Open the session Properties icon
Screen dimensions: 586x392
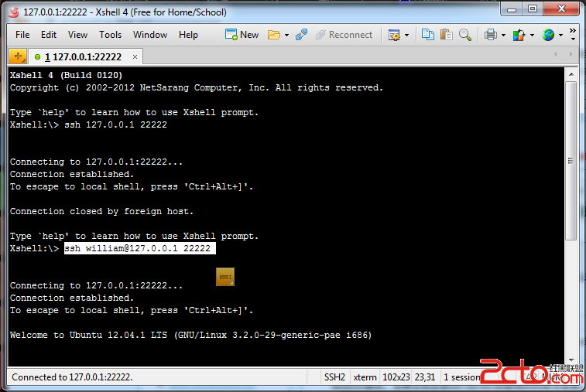pyautogui.click(x=394, y=35)
